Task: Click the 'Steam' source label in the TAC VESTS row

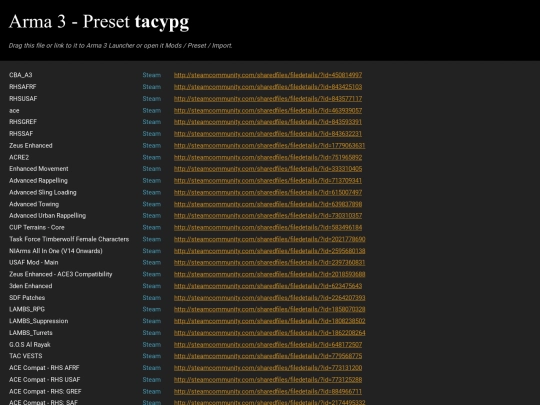Action: (152, 356)
